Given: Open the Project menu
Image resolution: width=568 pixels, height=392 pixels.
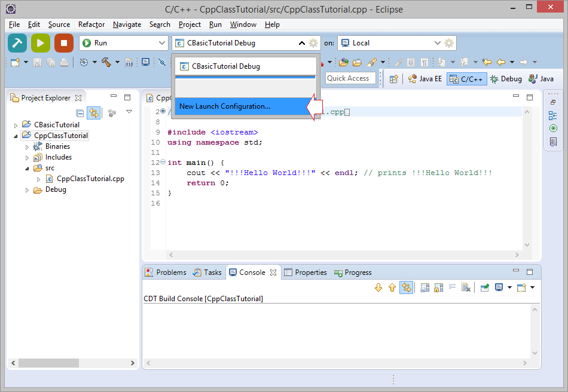Looking at the screenshot, I should pyautogui.click(x=190, y=24).
